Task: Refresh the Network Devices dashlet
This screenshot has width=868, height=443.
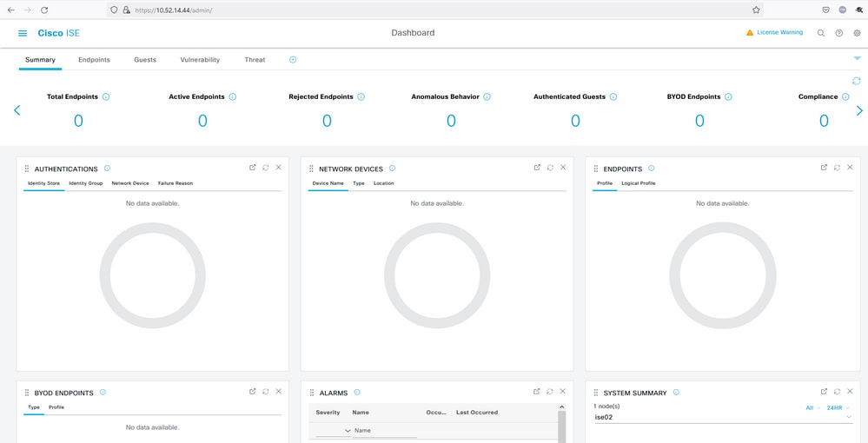Action: tap(550, 168)
